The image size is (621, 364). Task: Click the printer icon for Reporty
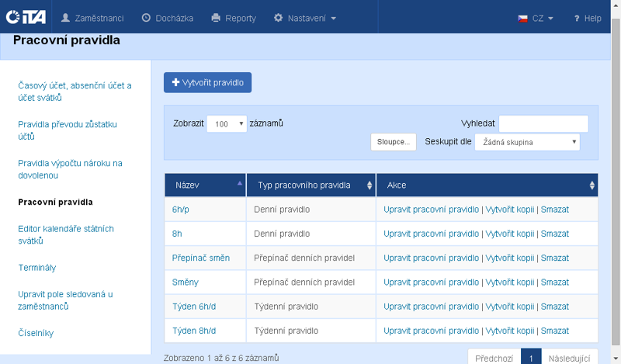coord(216,18)
